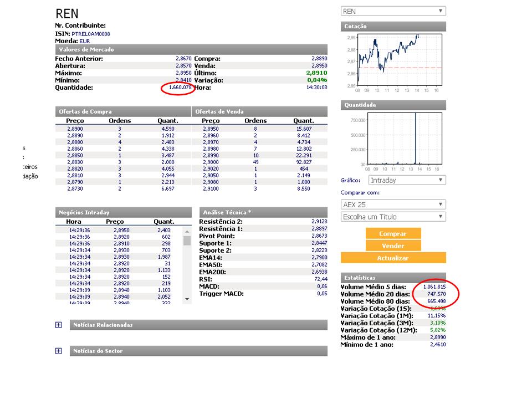This screenshot has width=532, height=399.
Task: Click the Vender button
Action: coord(393,245)
